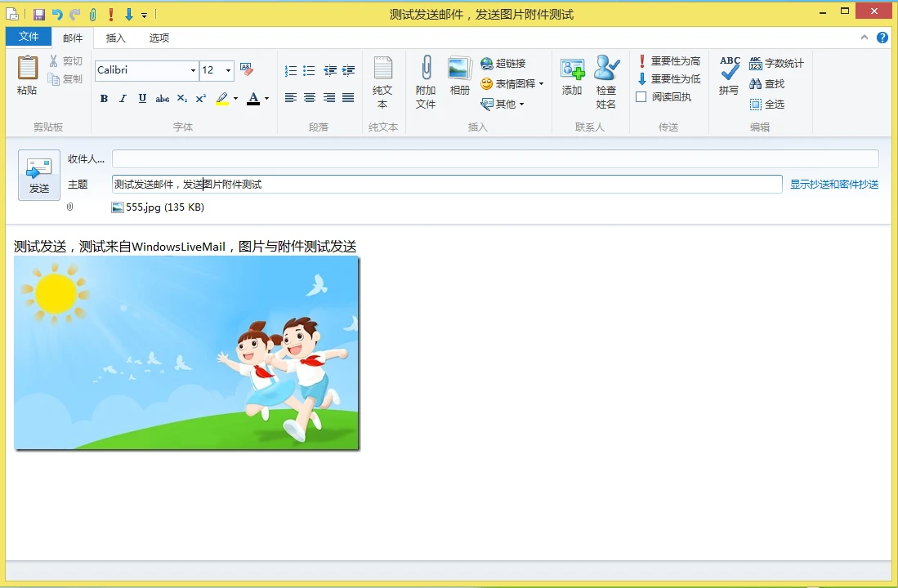
Task: Click the hyperlink insert icon
Action: pyautogui.click(x=487, y=64)
